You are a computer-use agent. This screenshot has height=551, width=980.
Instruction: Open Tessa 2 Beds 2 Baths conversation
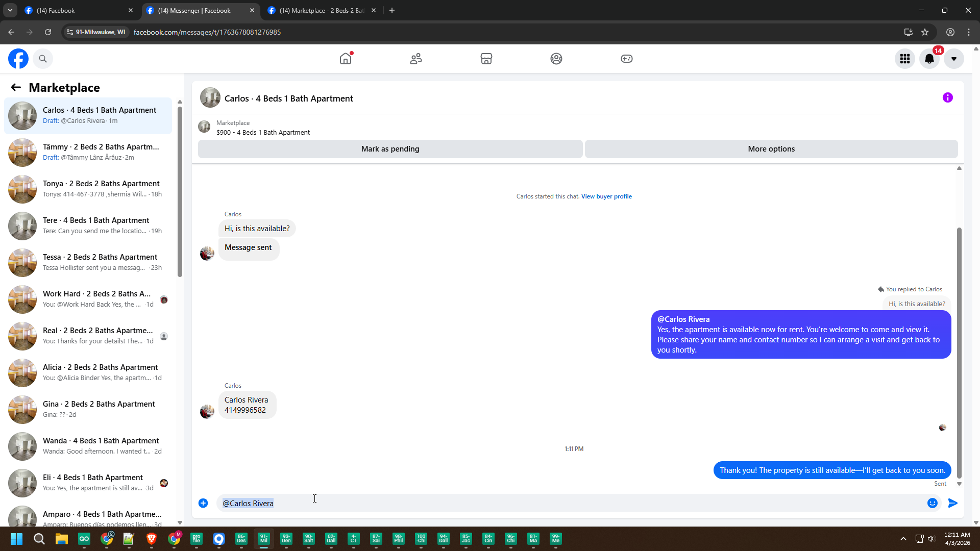88,262
